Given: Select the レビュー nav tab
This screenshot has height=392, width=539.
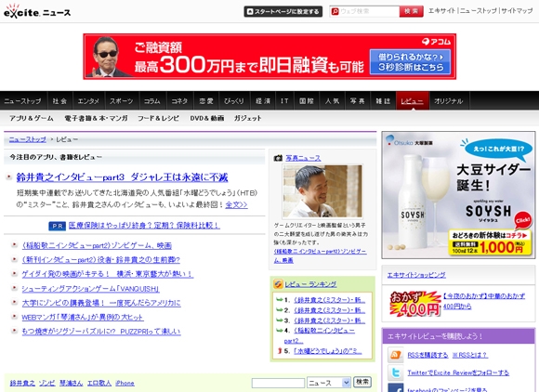Looking at the screenshot, I should 413,101.
